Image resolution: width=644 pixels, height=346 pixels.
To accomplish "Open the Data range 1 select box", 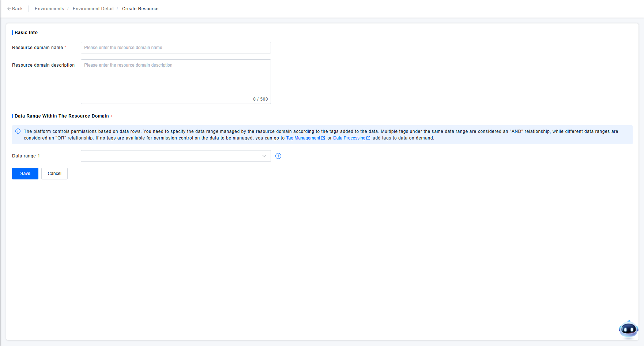I will click(172, 156).
